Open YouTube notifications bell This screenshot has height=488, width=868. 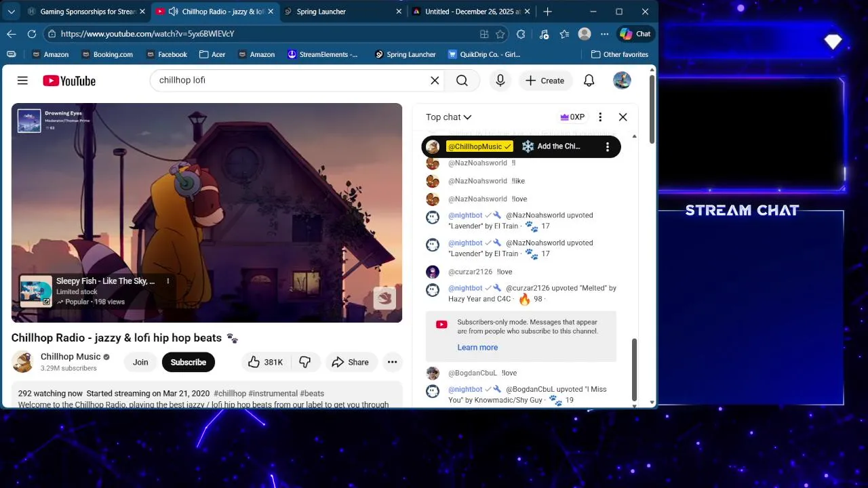click(x=589, y=81)
